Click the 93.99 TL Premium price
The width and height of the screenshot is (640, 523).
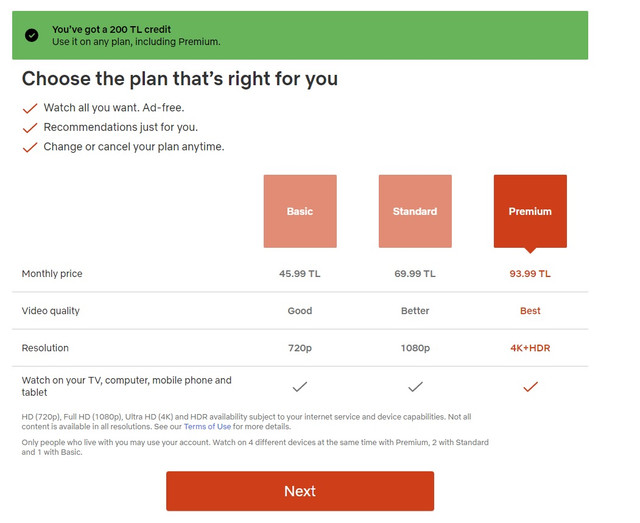[x=530, y=274]
